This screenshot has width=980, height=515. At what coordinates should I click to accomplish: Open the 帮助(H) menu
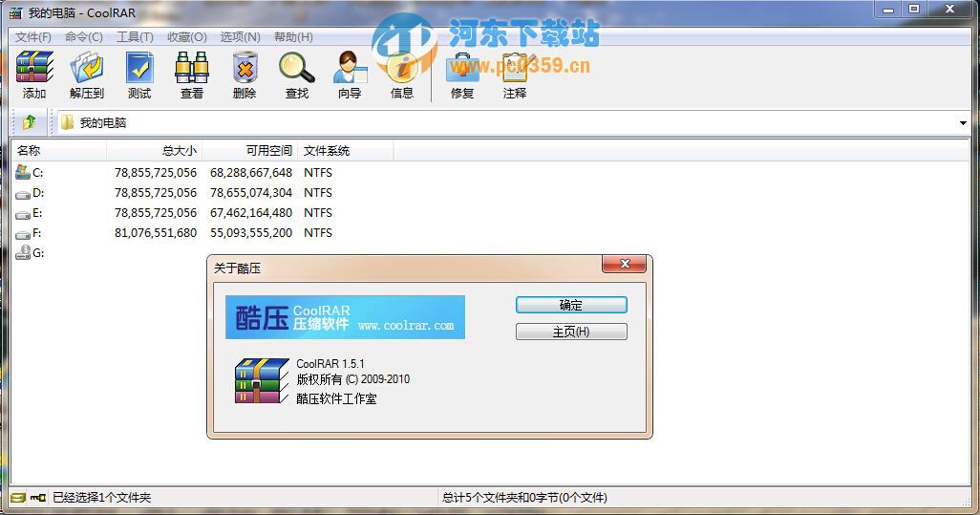(293, 37)
